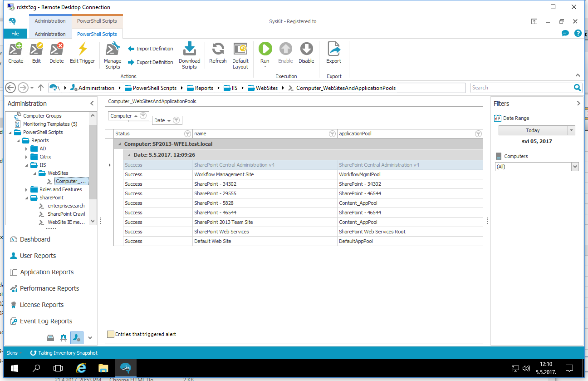
Task: Navigate back with back arrow
Action: click(10, 88)
